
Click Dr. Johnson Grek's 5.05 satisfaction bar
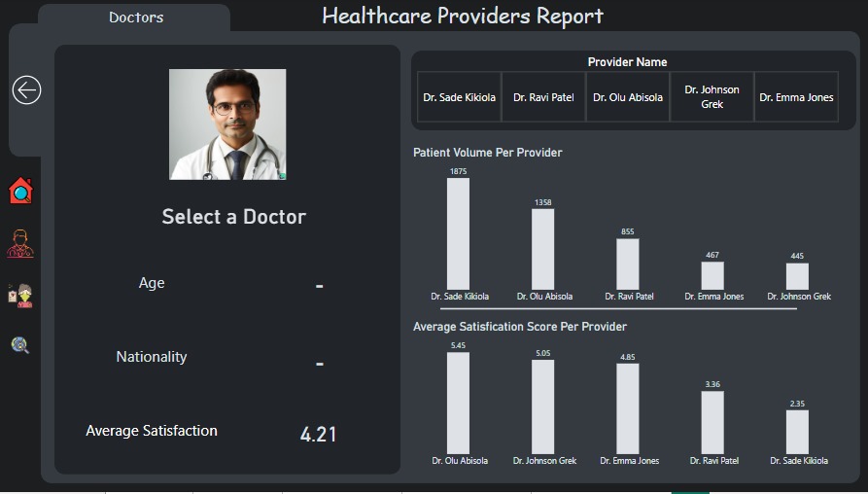542,406
